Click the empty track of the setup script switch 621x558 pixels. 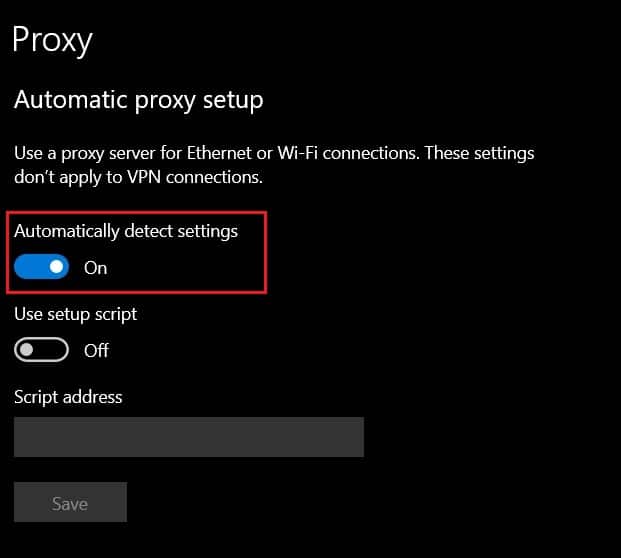(53, 350)
